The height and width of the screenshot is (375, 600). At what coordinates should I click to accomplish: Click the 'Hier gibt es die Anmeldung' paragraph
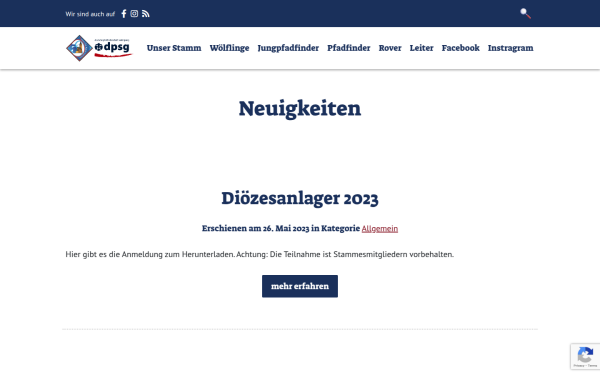[259, 254]
